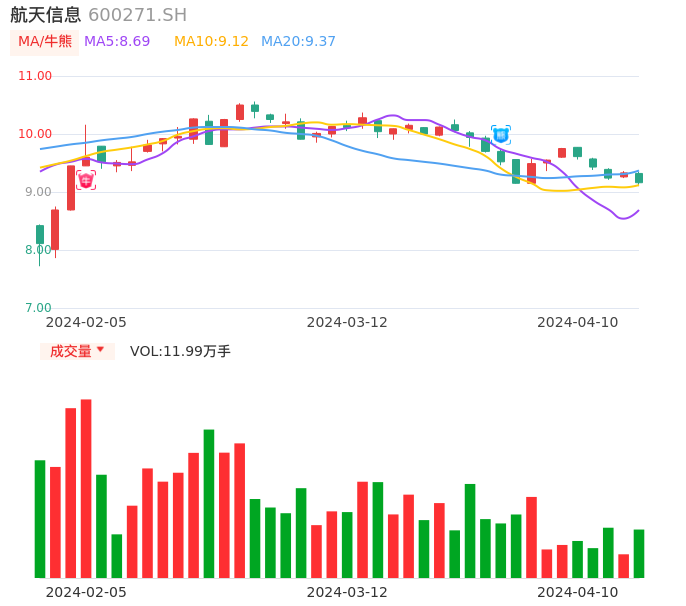Click the last green volume bar
This screenshot has height=606, width=686.
point(639,553)
